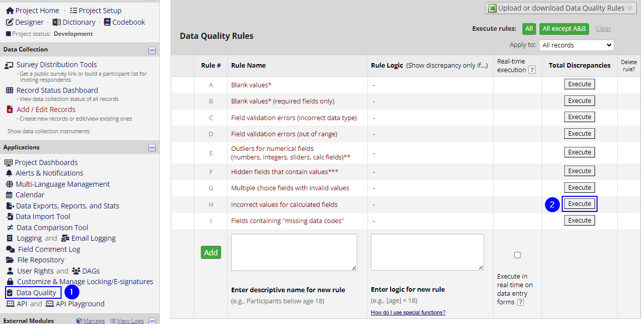
Task: Go to Data Comparison Tool
Action: point(52,228)
